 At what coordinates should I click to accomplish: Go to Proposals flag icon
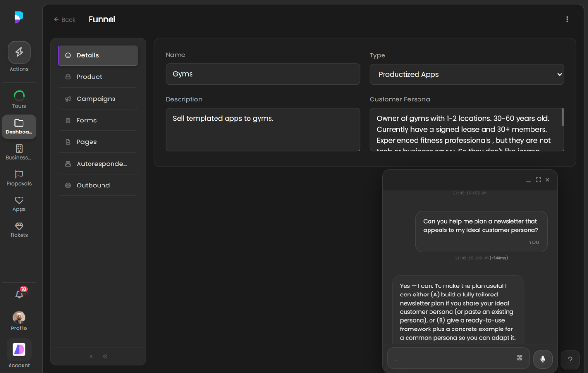tap(19, 175)
